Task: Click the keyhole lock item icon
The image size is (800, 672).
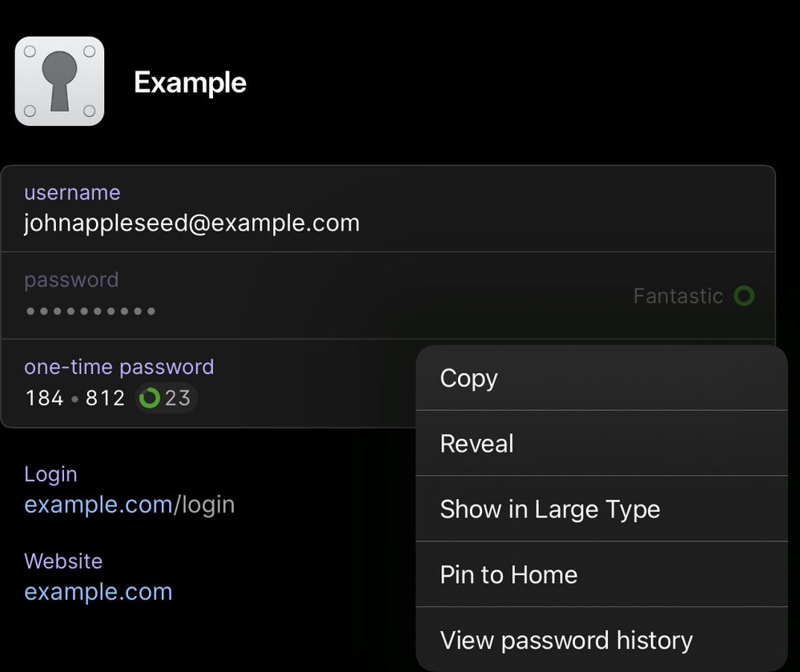Action: [60, 81]
